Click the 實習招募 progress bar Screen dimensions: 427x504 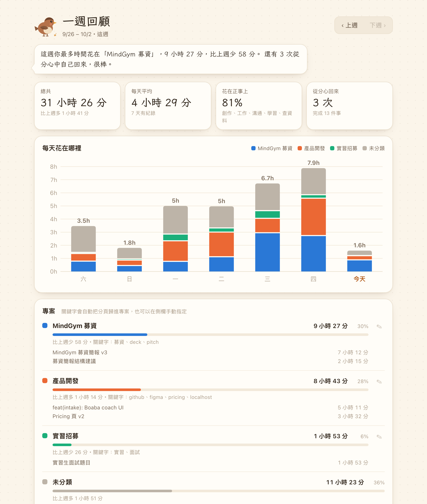(210, 445)
